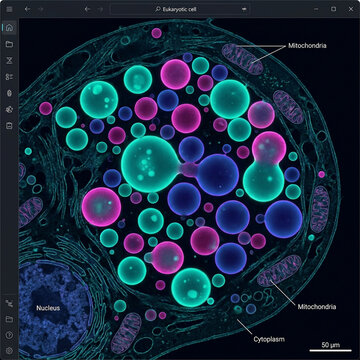Select the oval cell icon in sidebar
360x360 pixels.
click(9, 93)
